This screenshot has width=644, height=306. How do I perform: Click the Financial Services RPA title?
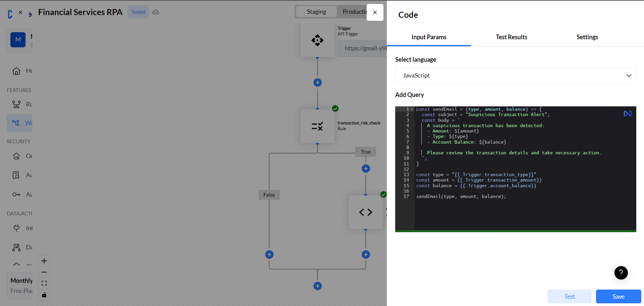coord(80,12)
